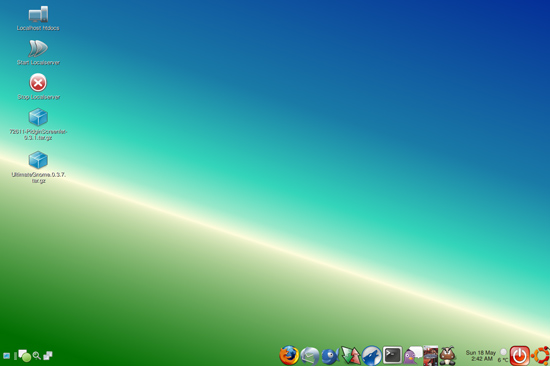The height and width of the screenshot is (366, 550).
Task: Click the red power shutdown button
Action: coord(519,355)
